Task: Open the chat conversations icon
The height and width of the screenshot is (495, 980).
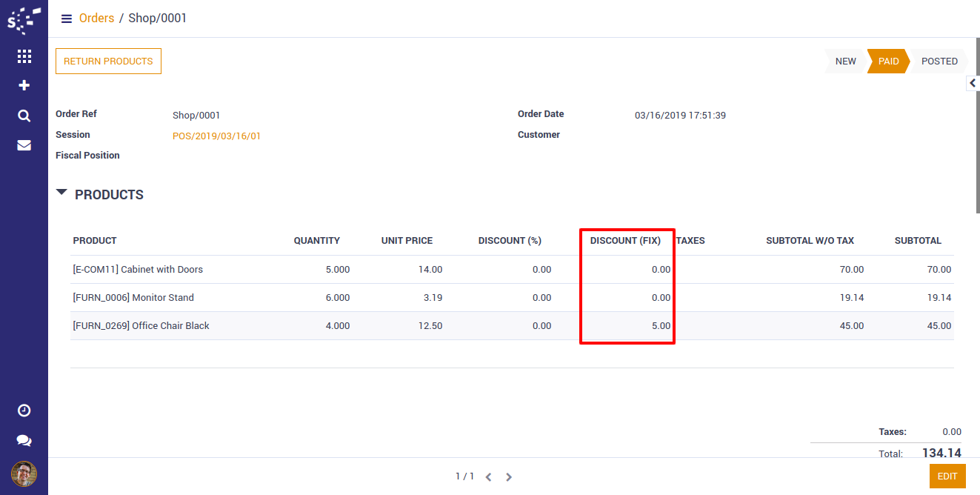Action: point(24,440)
